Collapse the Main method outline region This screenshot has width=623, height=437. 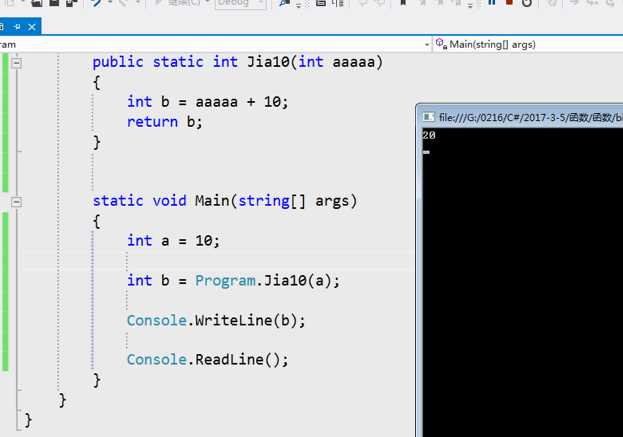coord(17,202)
